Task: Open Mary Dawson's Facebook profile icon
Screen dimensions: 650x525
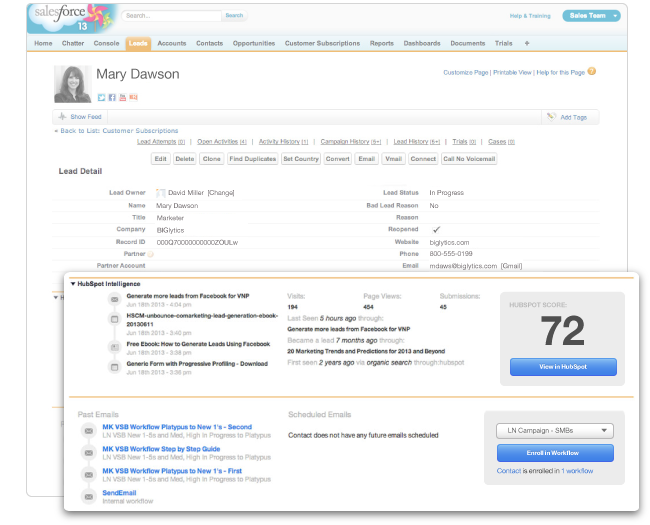Action: [x=112, y=97]
